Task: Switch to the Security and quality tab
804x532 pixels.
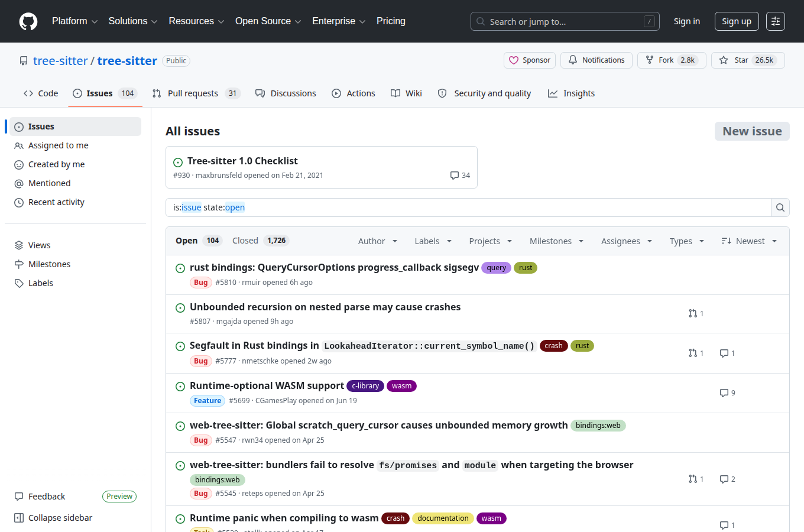Action: pos(484,93)
